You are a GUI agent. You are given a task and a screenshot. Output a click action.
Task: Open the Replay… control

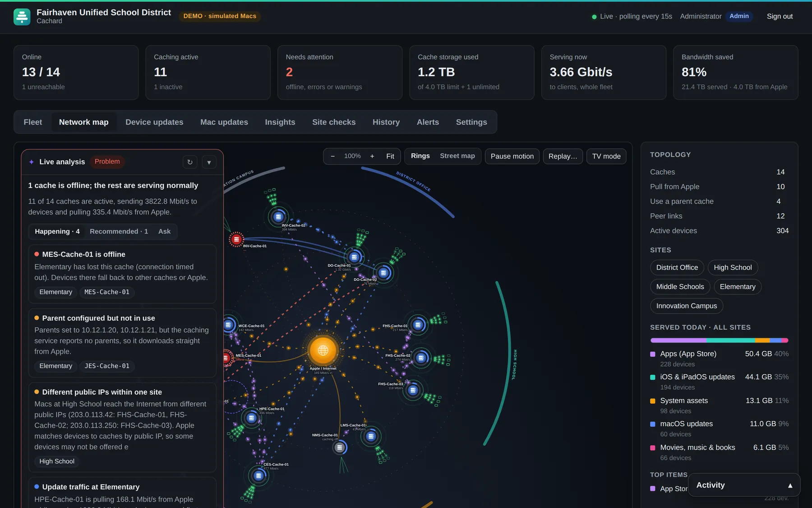[x=563, y=156]
